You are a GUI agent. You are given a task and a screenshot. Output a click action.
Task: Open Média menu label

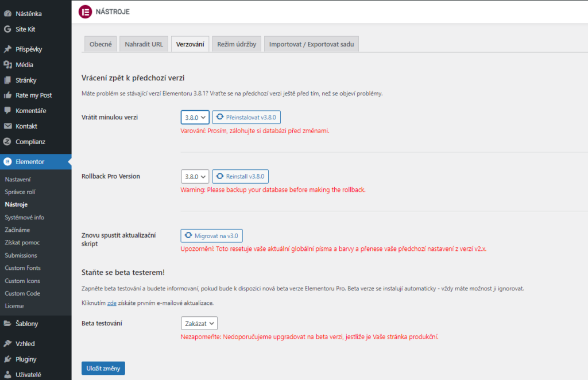pos(24,65)
